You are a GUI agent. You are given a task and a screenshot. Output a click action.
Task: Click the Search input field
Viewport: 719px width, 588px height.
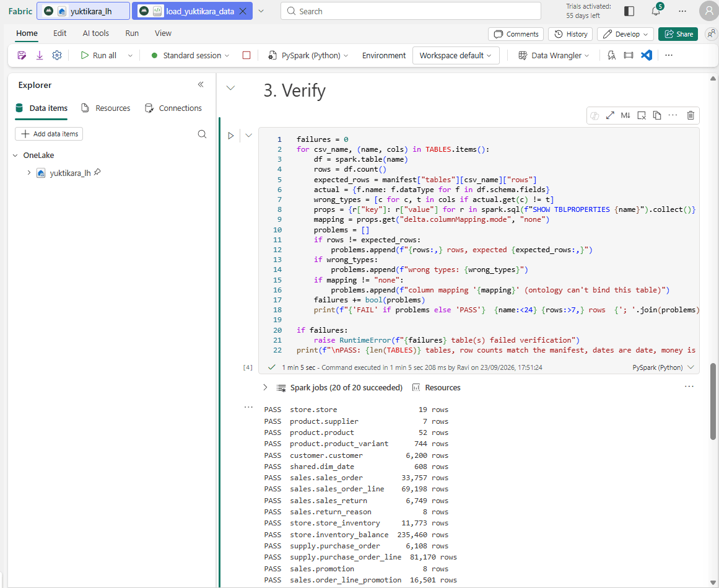coord(411,11)
